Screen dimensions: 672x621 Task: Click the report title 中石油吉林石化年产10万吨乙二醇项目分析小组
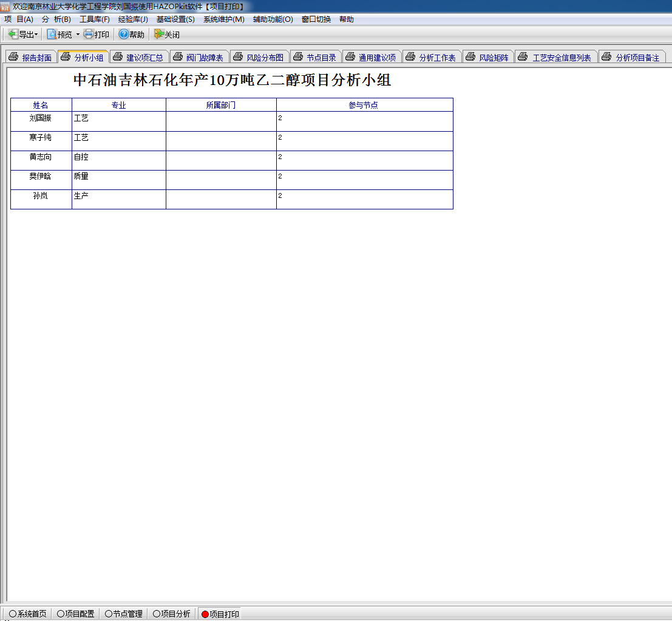click(232, 80)
